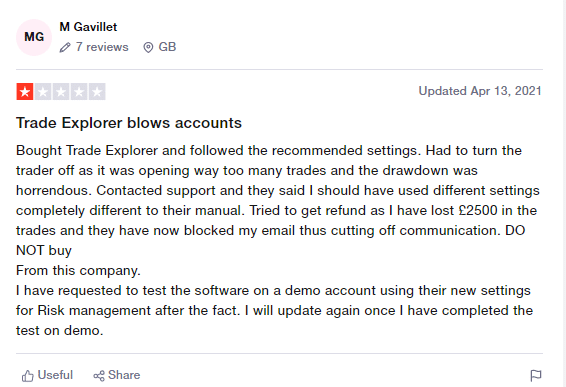Click the red first rating star
The width and height of the screenshot is (566, 387).
(25, 92)
